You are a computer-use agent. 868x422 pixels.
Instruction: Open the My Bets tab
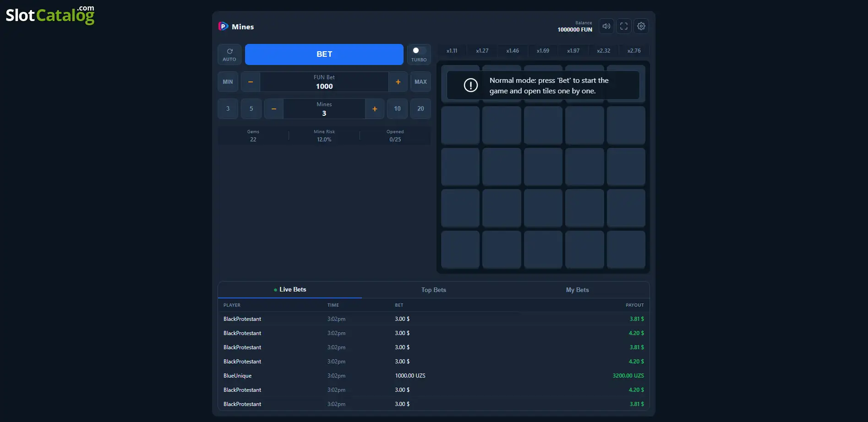577,290
